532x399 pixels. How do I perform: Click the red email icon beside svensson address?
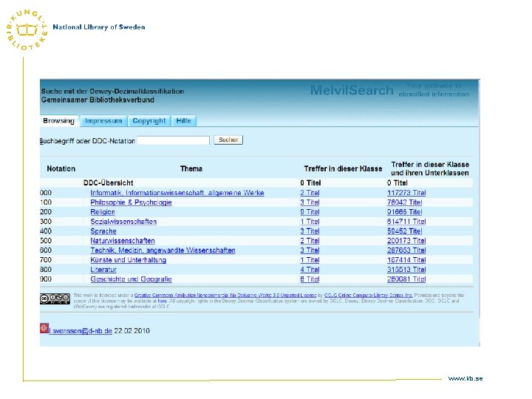(x=44, y=328)
